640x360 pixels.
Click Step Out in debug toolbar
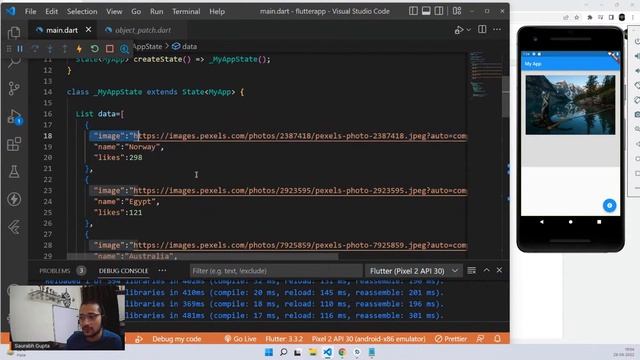click(64, 49)
